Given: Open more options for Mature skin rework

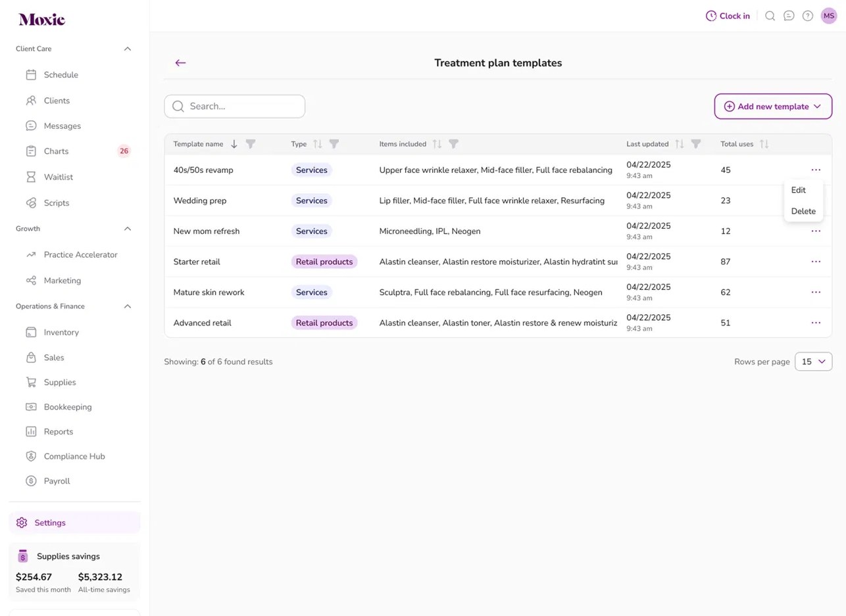Looking at the screenshot, I should point(816,292).
